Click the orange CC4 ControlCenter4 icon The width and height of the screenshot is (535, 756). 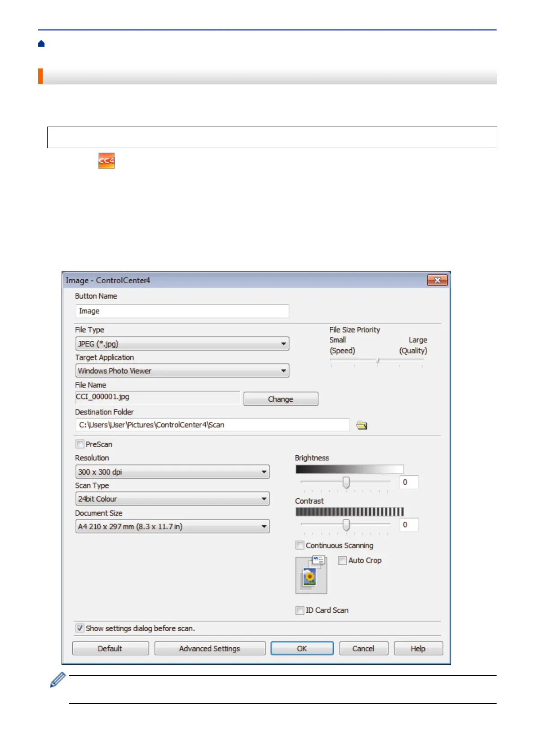click(106, 161)
